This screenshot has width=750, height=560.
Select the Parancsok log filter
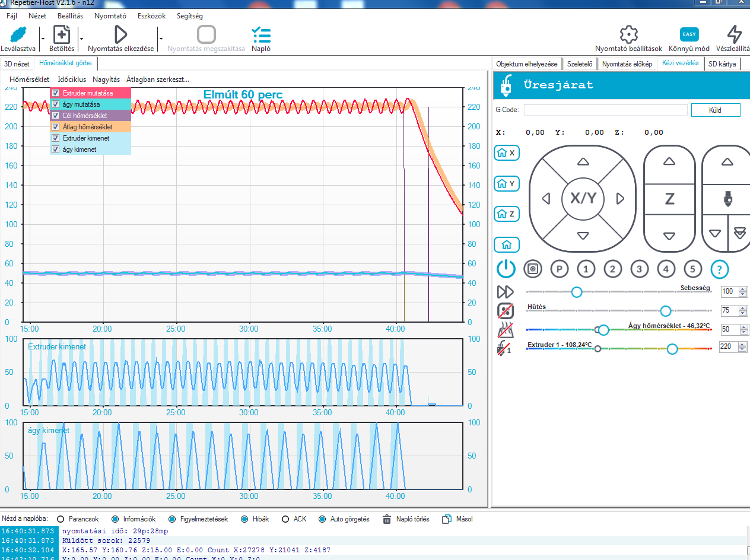point(61,519)
